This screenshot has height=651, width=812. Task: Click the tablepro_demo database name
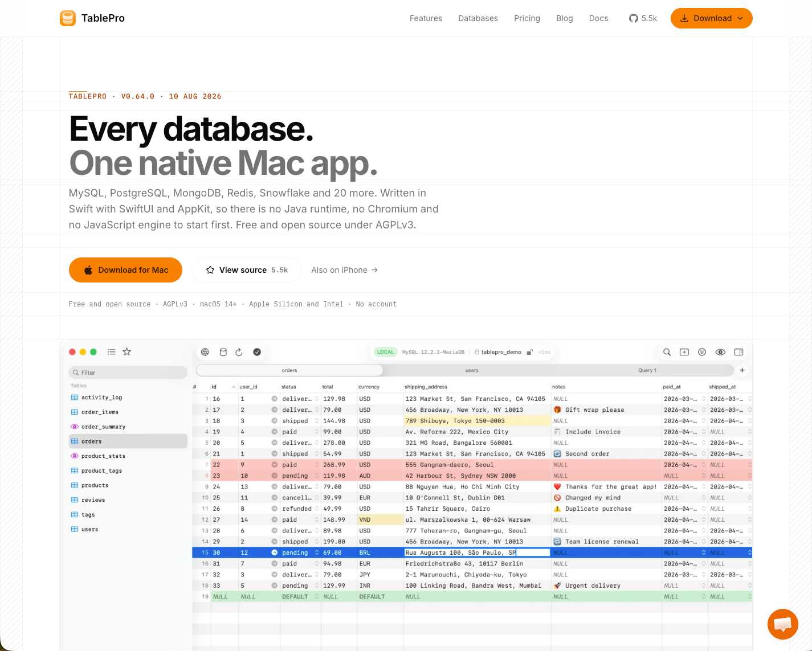coord(501,352)
